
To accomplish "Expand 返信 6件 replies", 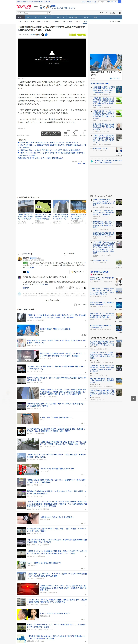I will (x=26, y=288).
